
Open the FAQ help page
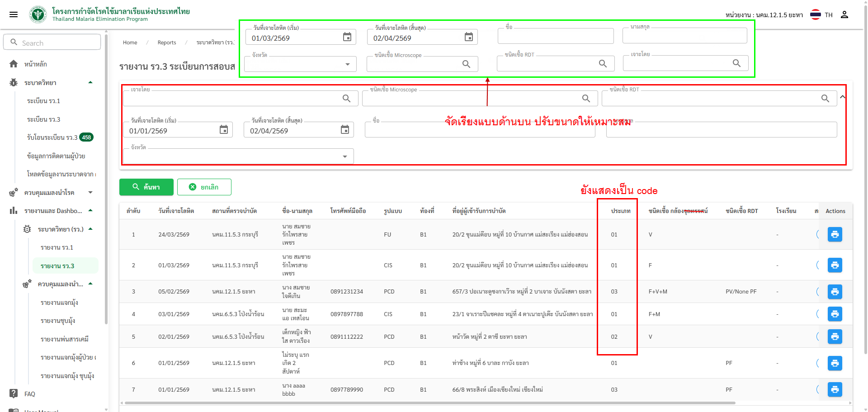tap(30, 394)
